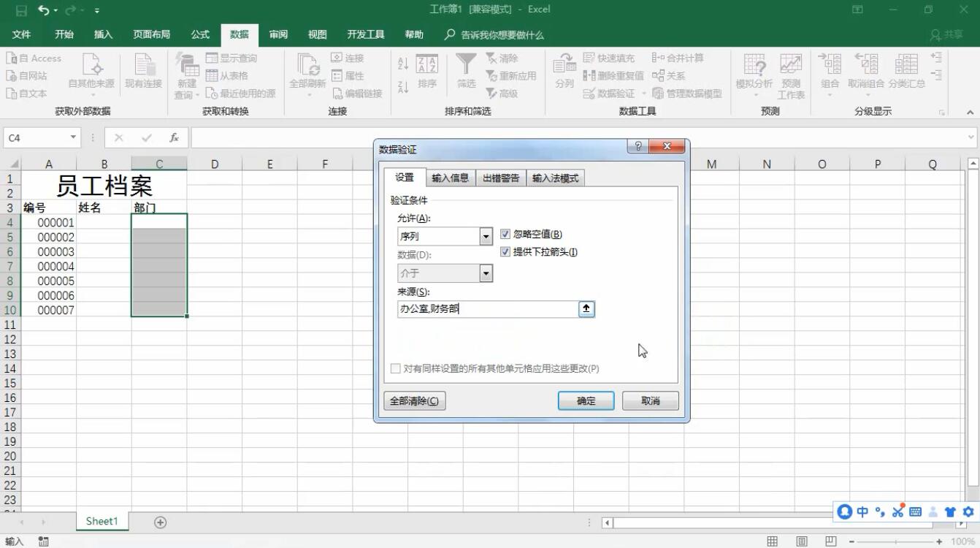Collapse the ribbon with the chevron
This screenshot has width=980, height=548.
click(970, 112)
